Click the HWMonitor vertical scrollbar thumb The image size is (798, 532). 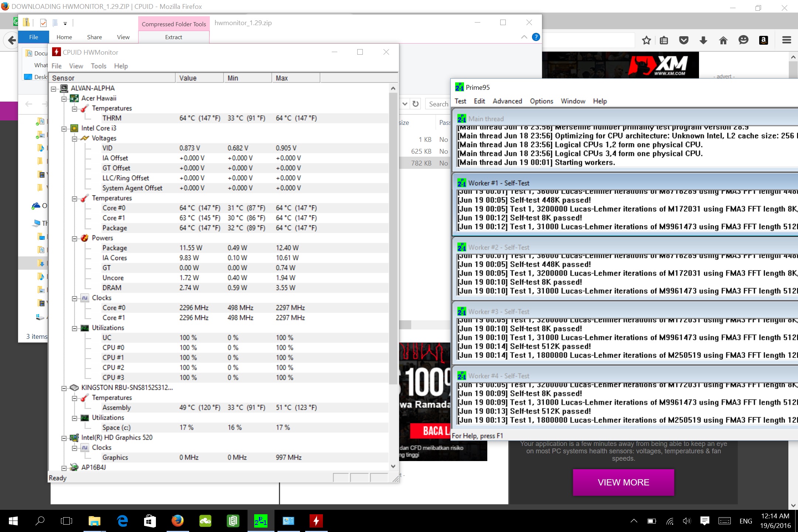tap(393, 238)
